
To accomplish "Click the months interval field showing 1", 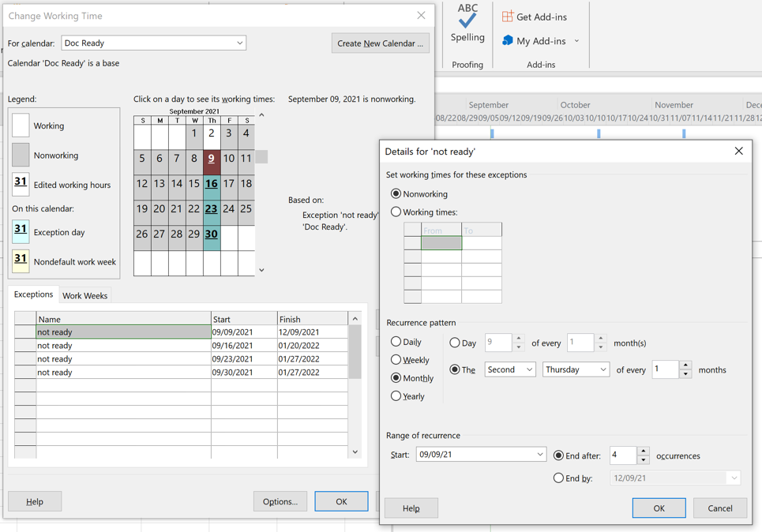I will 666,369.
